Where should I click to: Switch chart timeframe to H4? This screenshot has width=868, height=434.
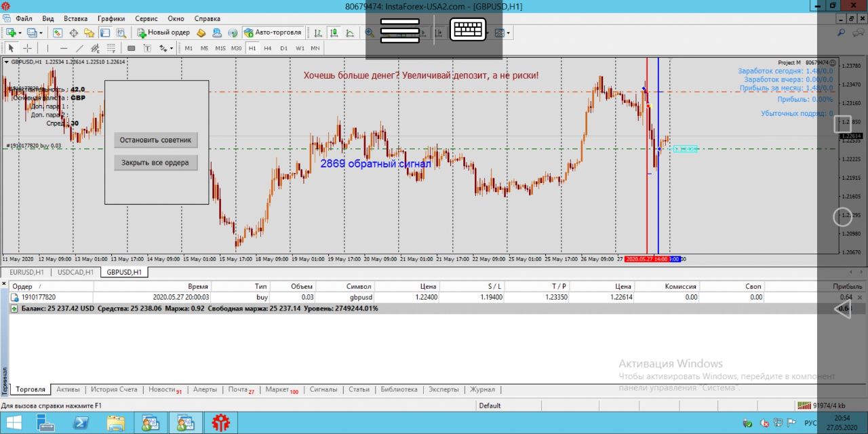pos(268,48)
